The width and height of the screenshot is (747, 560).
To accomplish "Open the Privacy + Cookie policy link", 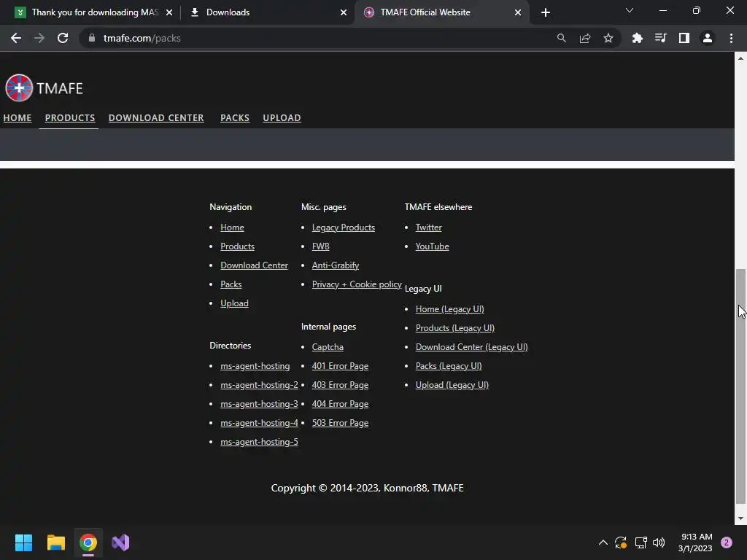I will [x=357, y=285].
